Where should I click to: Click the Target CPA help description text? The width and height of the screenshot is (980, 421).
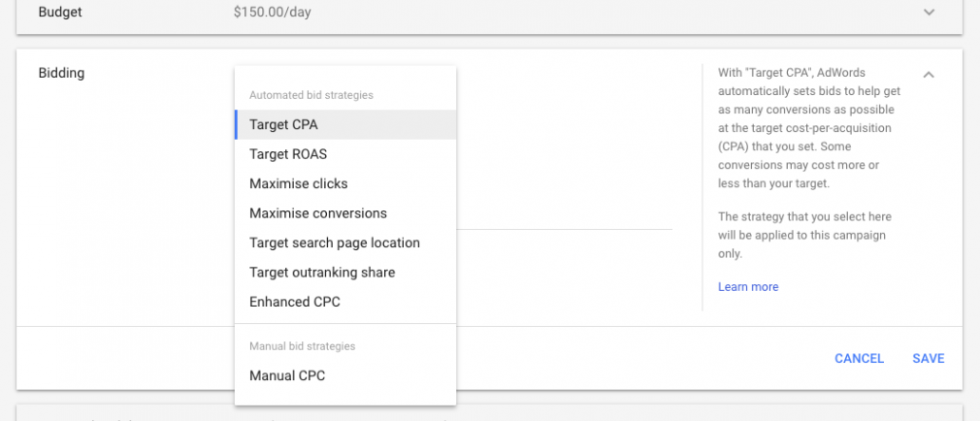click(809, 128)
